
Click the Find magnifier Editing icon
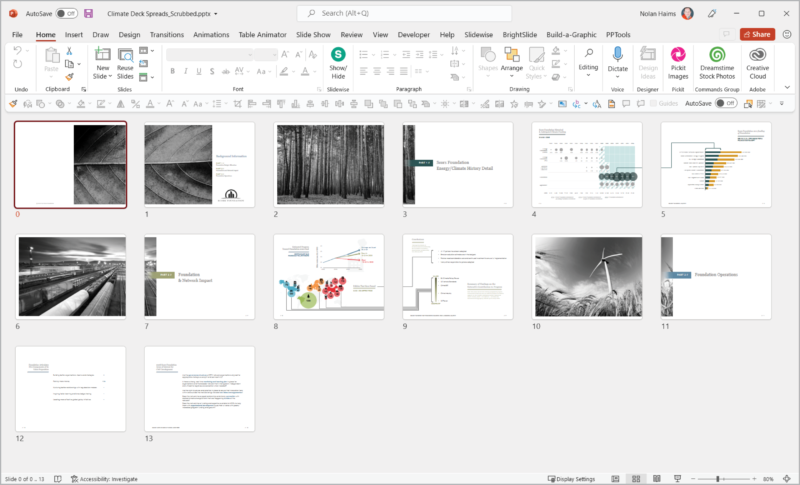coord(588,53)
